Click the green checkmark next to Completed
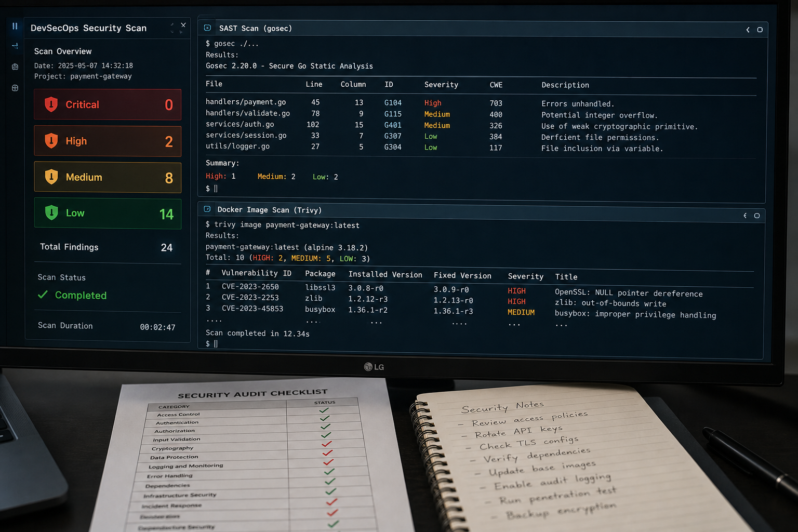This screenshot has width=798, height=532. point(43,295)
